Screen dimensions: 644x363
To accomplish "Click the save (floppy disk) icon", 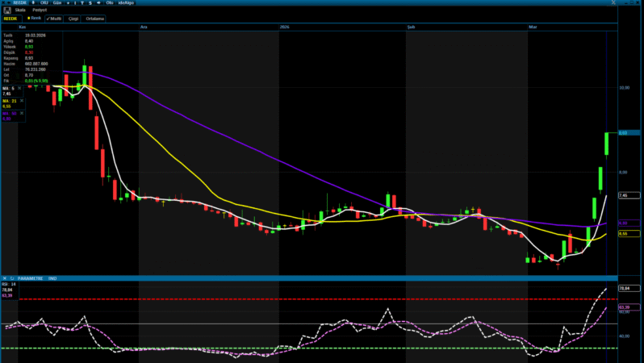I will click(x=6, y=10).
